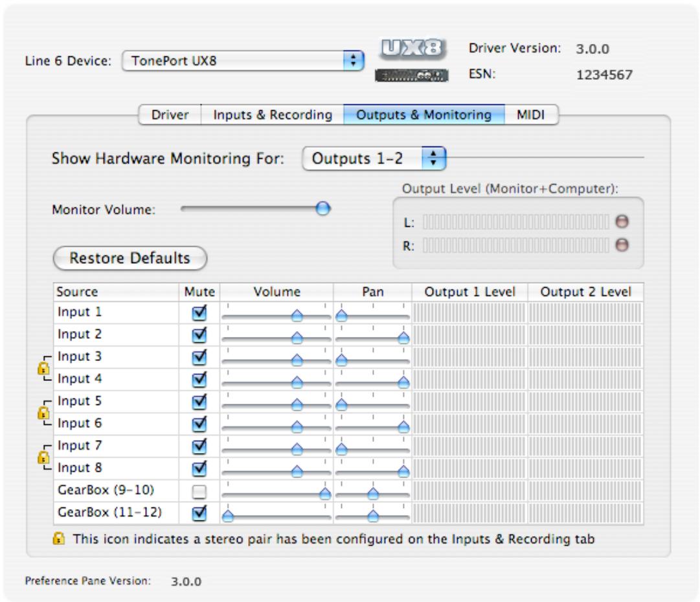This screenshot has height=602, width=700.
Task: Switch to the Driver tab
Action: point(170,115)
